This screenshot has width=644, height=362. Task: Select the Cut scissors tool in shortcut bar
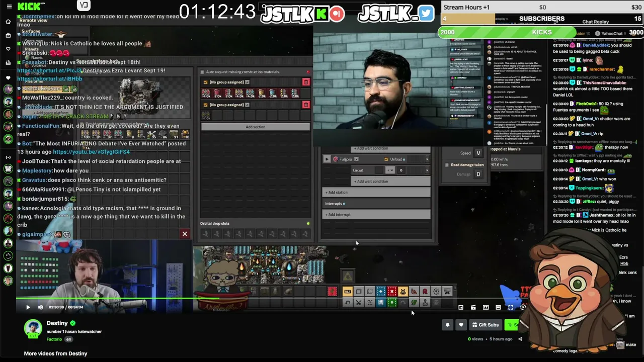(359, 302)
